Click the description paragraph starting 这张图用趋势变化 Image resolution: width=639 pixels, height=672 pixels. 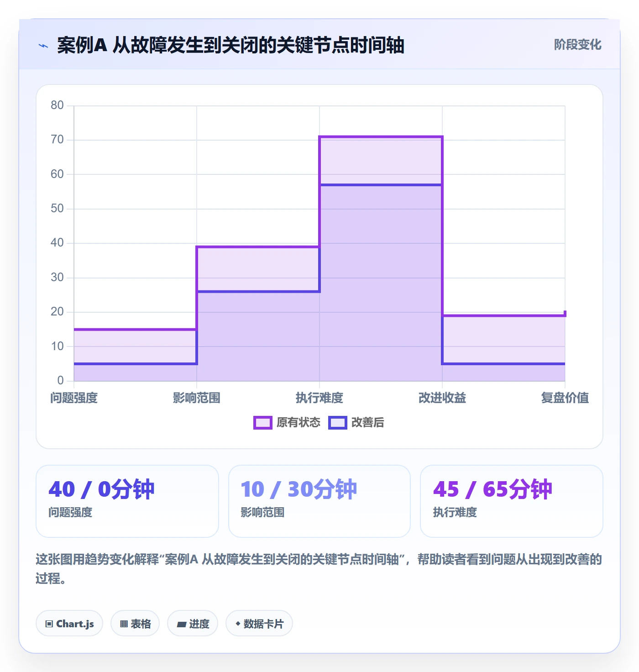319,569
